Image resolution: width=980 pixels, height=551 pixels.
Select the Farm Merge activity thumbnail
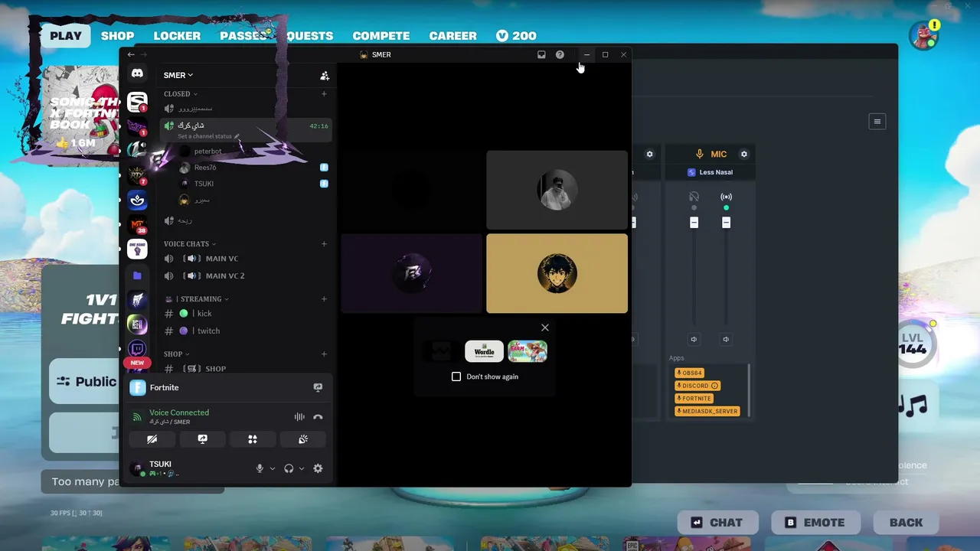[528, 351]
